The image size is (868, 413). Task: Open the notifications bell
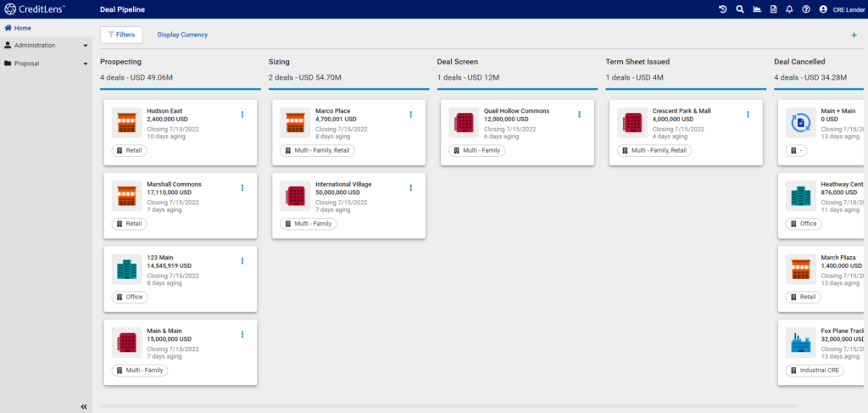coord(789,9)
